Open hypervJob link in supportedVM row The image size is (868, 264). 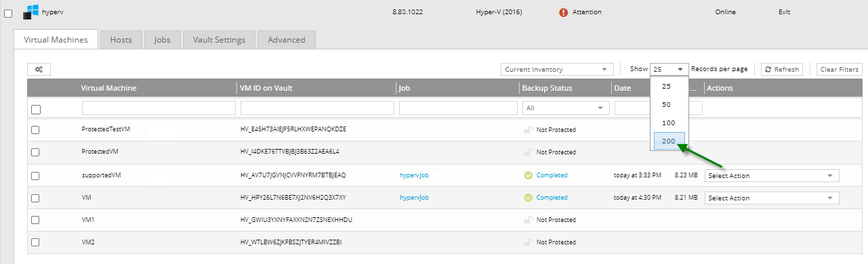point(414,175)
